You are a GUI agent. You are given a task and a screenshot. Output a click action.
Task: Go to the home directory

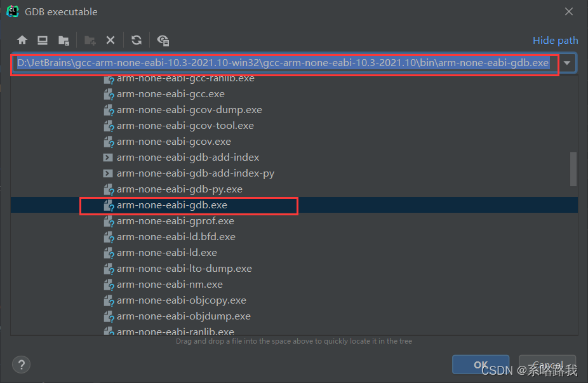22,40
